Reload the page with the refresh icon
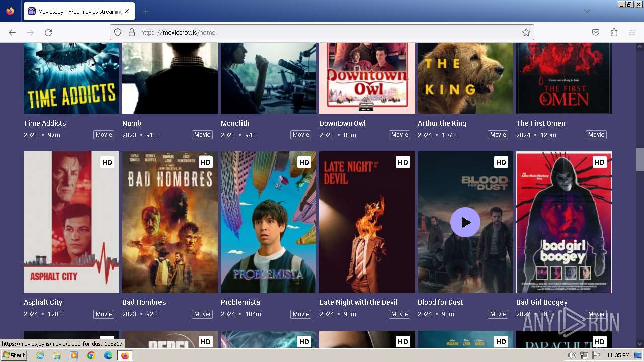 click(48, 32)
